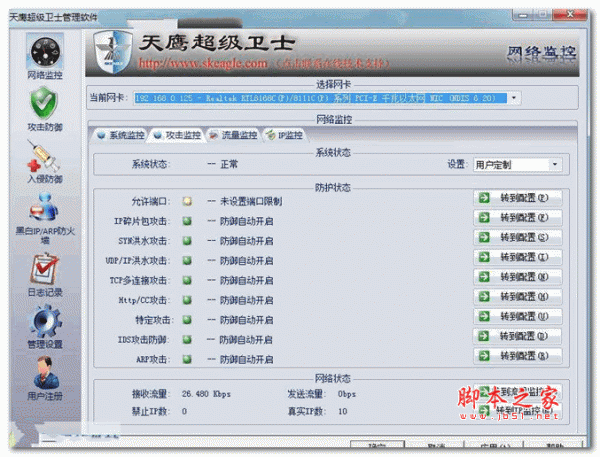600x457 pixels.
Task: Expand the 设置 用户定制 dropdown arrow
Action: point(555,165)
